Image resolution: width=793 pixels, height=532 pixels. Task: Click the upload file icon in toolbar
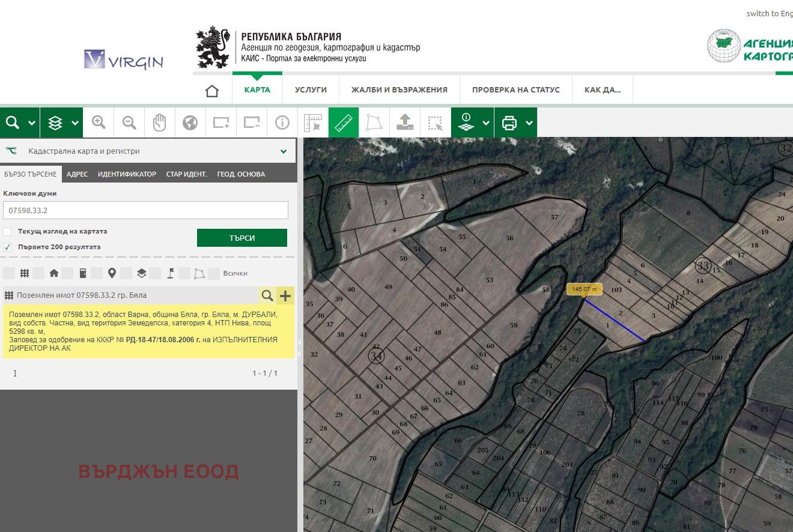click(405, 122)
